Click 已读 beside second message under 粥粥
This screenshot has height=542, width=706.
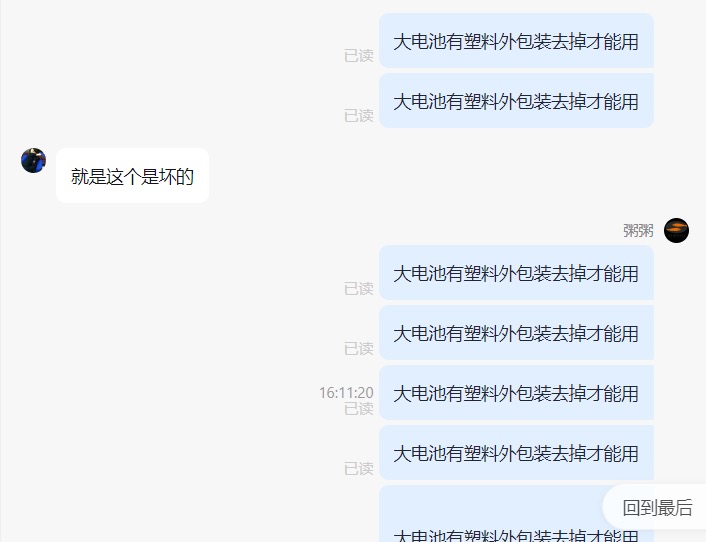coord(359,348)
